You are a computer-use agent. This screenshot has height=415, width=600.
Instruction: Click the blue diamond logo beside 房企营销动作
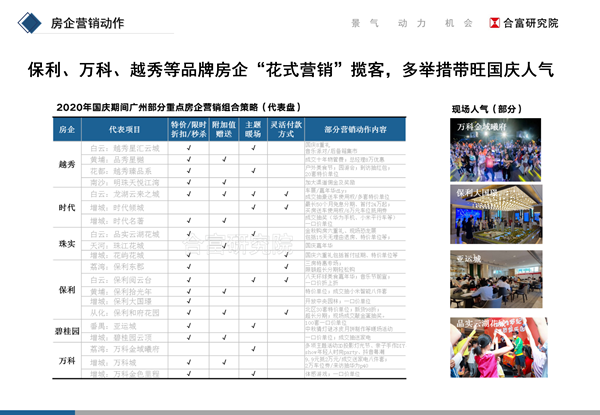29,23
